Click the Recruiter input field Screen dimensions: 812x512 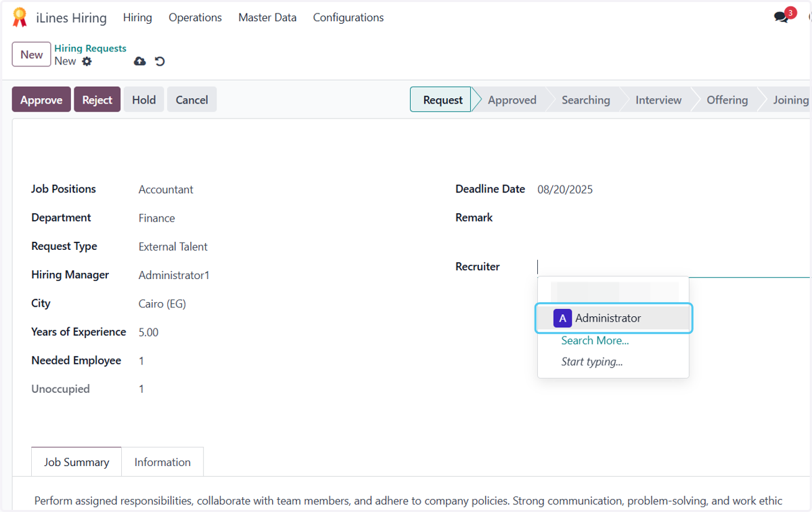point(673,267)
